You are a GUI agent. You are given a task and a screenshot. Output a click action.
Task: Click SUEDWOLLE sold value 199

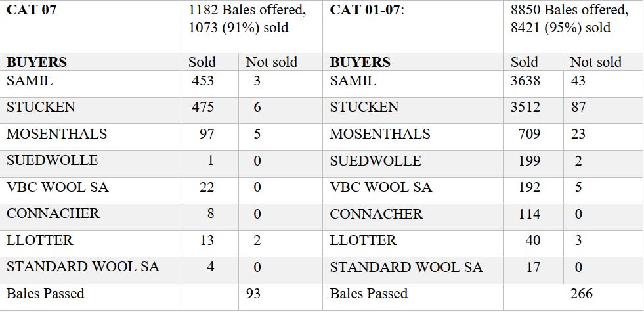tap(529, 160)
